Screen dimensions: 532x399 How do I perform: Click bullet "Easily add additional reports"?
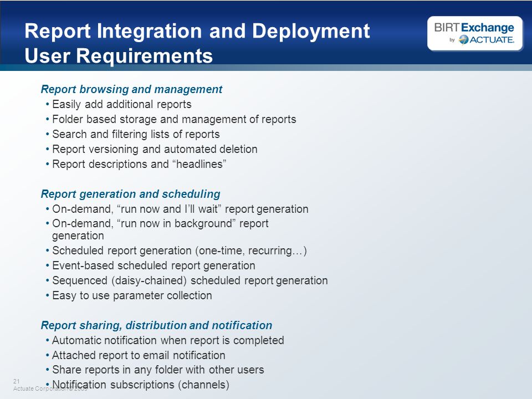click(x=122, y=104)
